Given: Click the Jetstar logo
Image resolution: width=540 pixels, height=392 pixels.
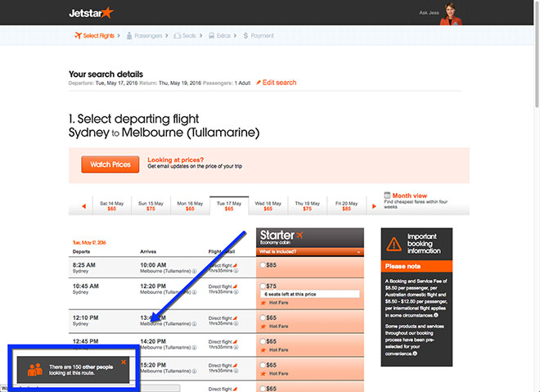Looking at the screenshot, I should point(92,13).
